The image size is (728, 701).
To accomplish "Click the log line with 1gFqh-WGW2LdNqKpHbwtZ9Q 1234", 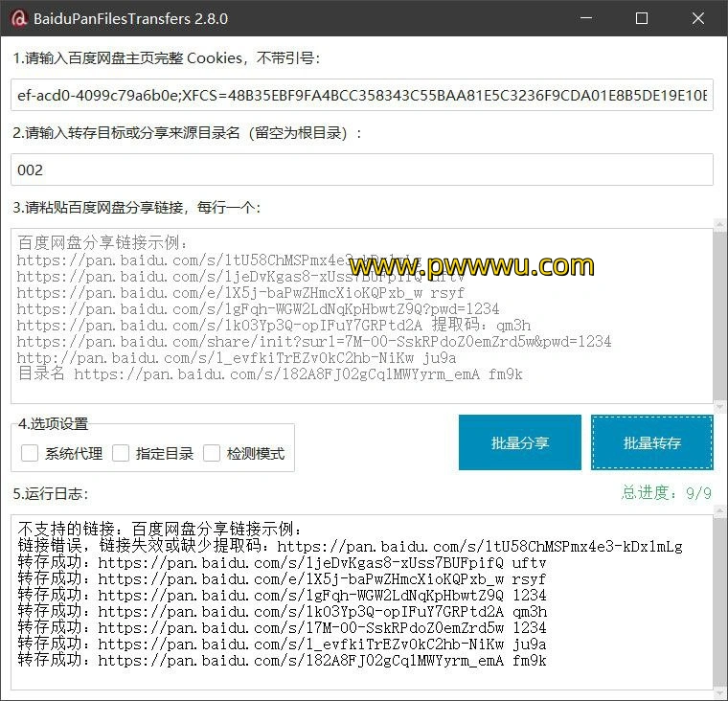I will click(x=282, y=595).
